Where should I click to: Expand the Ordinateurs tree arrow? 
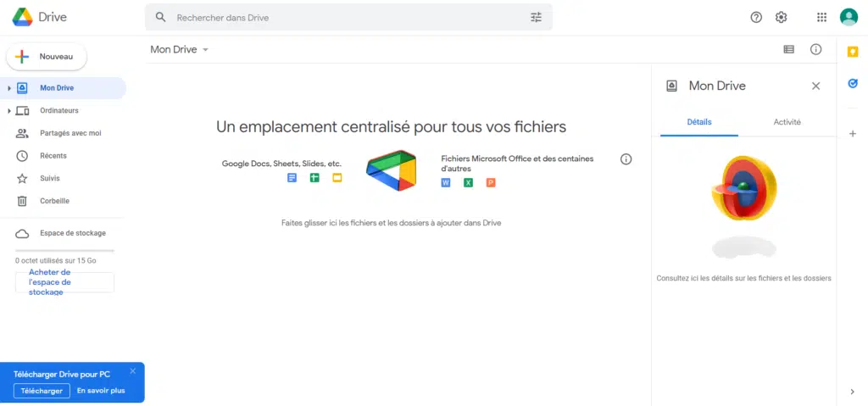tap(8, 111)
